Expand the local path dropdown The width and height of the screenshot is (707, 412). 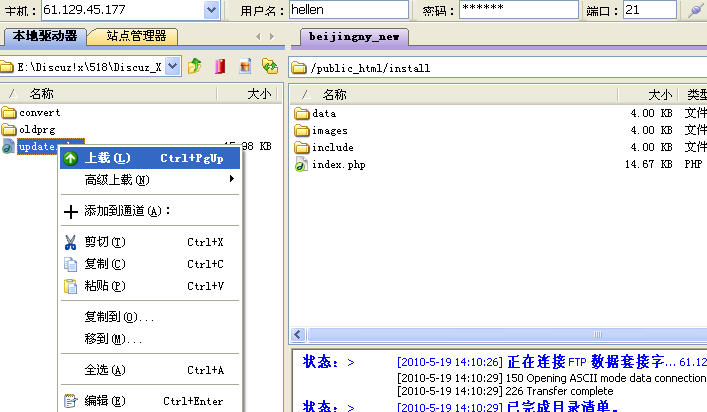(172, 66)
